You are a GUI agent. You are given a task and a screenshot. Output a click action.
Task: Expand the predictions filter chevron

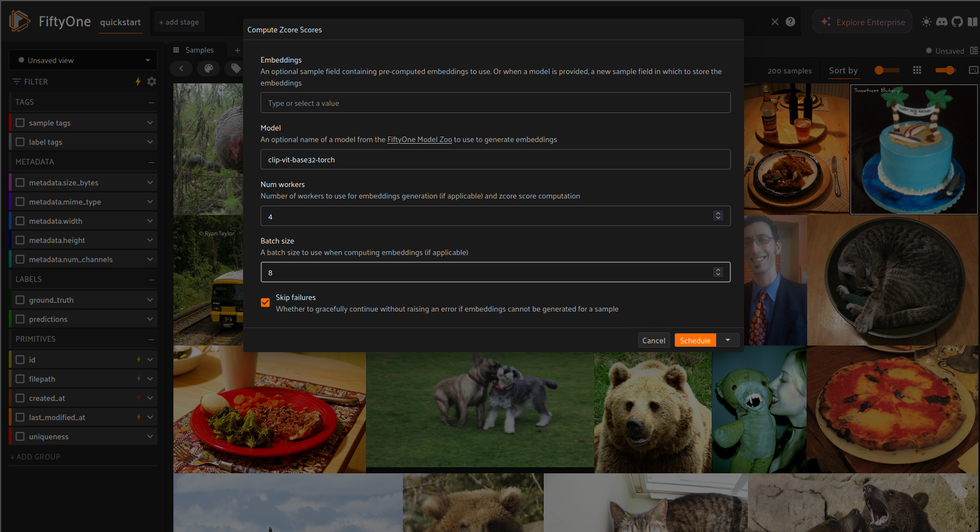pyautogui.click(x=150, y=319)
